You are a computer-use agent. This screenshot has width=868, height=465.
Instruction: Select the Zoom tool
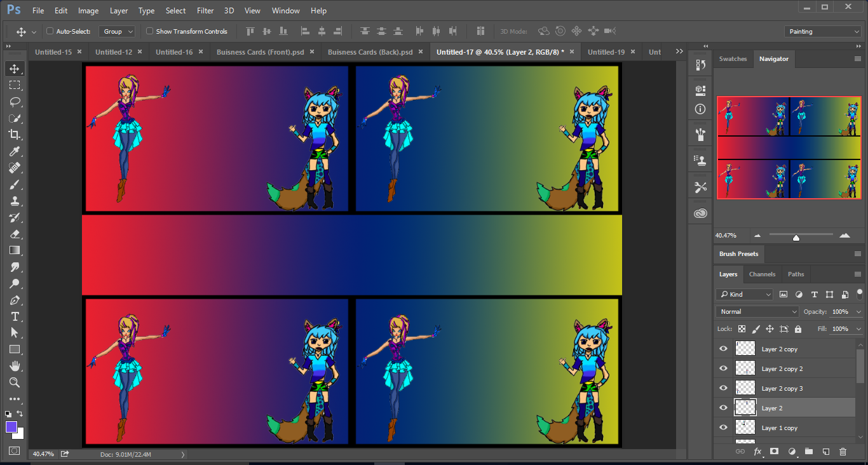pos(14,382)
